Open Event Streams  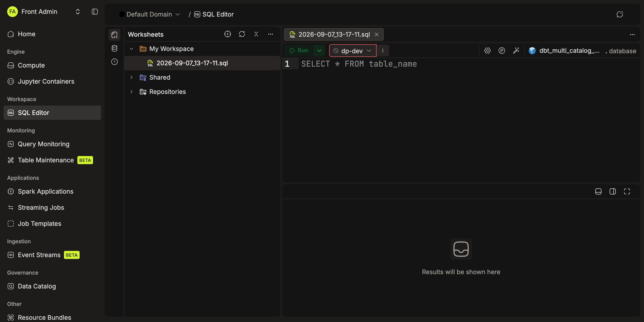52,255
